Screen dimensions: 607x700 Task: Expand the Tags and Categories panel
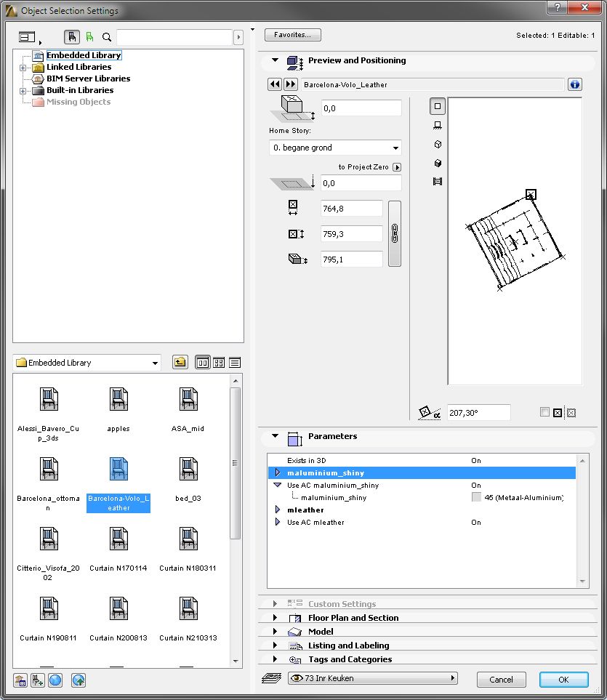[275, 659]
